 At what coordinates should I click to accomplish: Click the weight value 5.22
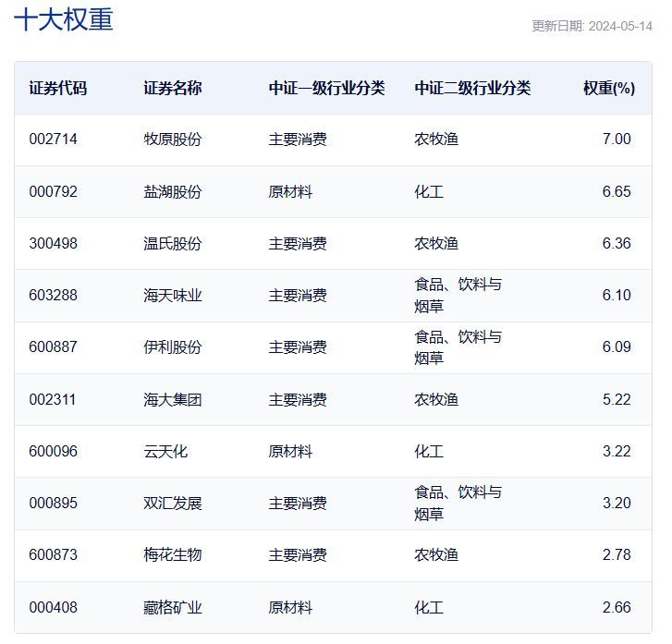617,399
